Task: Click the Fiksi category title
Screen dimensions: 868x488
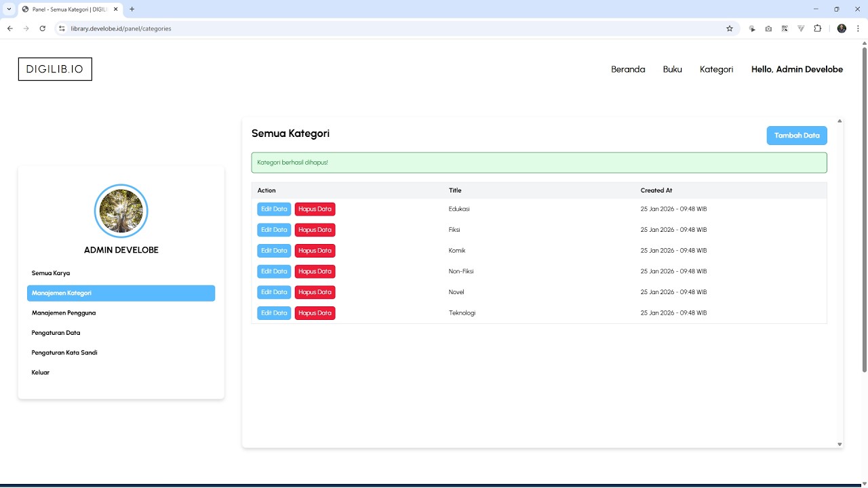Action: click(454, 230)
